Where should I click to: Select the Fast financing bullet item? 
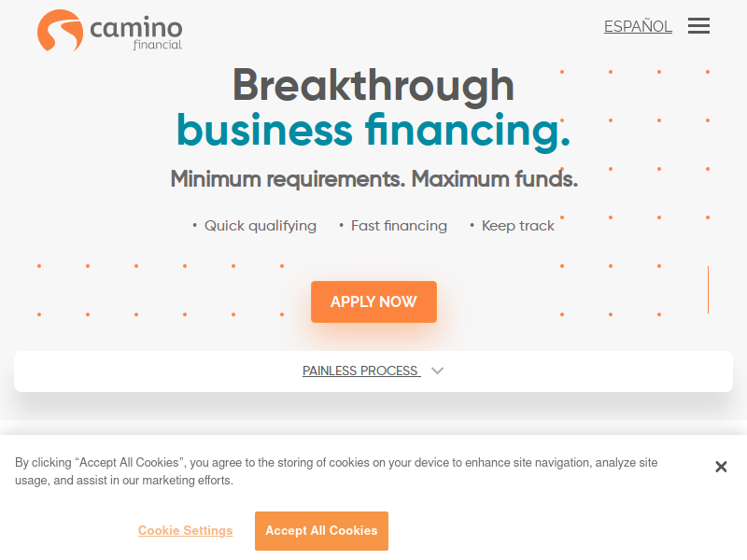(x=399, y=226)
